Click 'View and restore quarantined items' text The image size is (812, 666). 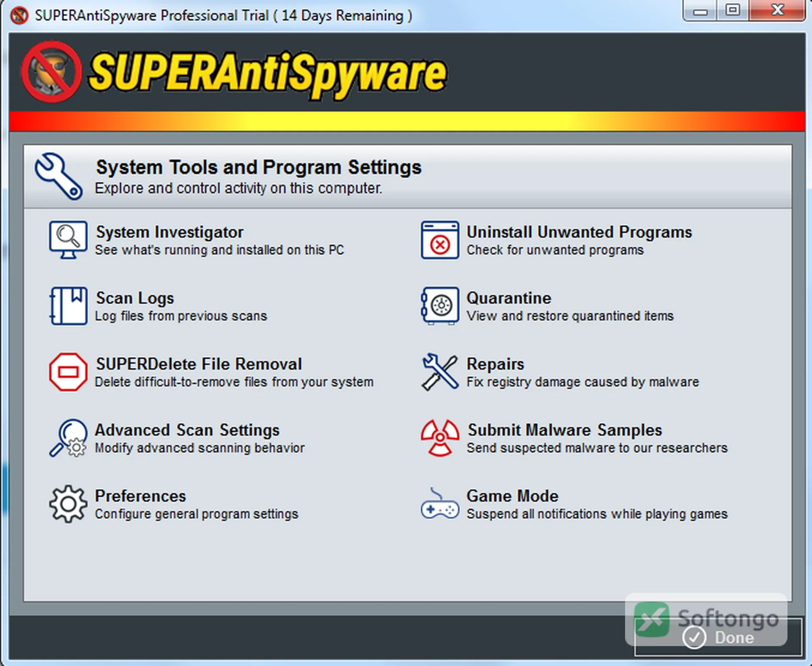pyautogui.click(x=570, y=316)
